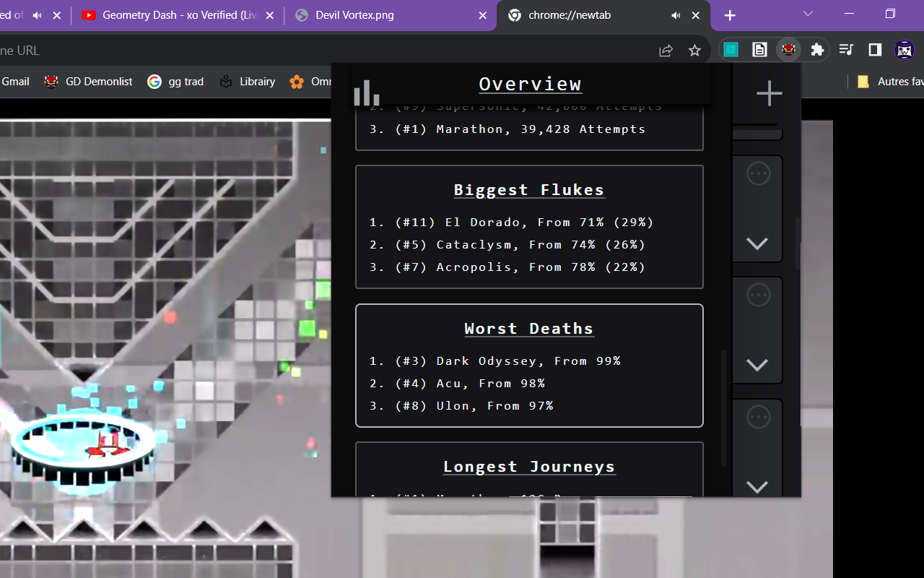The image size is (924, 578).
Task: Expand the card beside the Dark Odyssey row
Action: tap(757, 365)
